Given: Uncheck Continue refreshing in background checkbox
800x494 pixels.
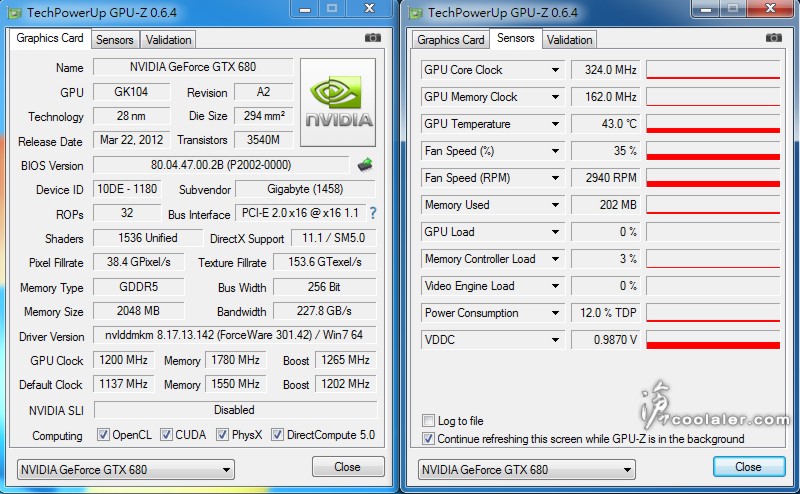Looking at the screenshot, I should (x=428, y=438).
